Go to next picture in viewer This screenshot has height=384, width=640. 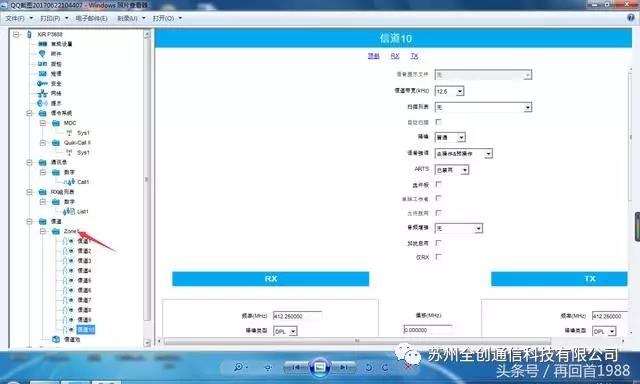pos(344,367)
